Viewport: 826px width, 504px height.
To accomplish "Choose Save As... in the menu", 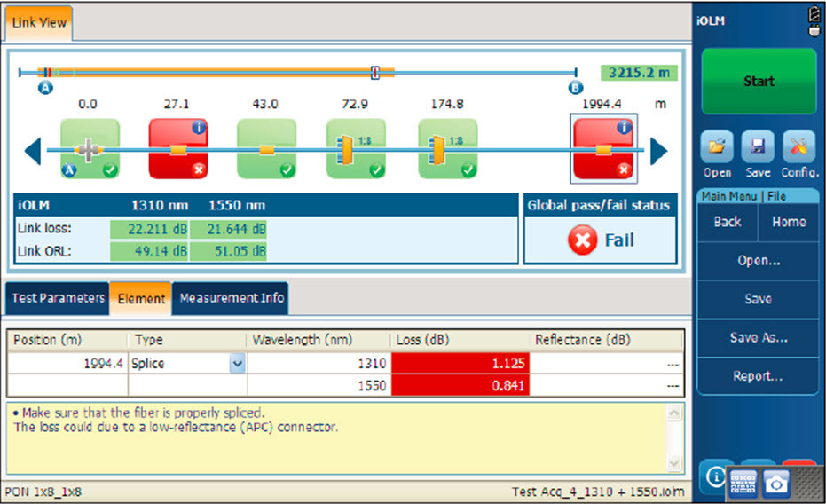I will (758, 337).
